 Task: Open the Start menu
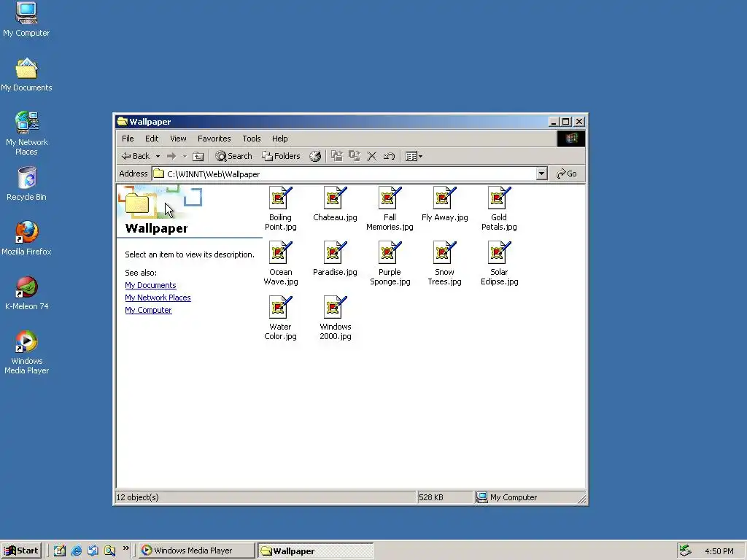pyautogui.click(x=21, y=551)
